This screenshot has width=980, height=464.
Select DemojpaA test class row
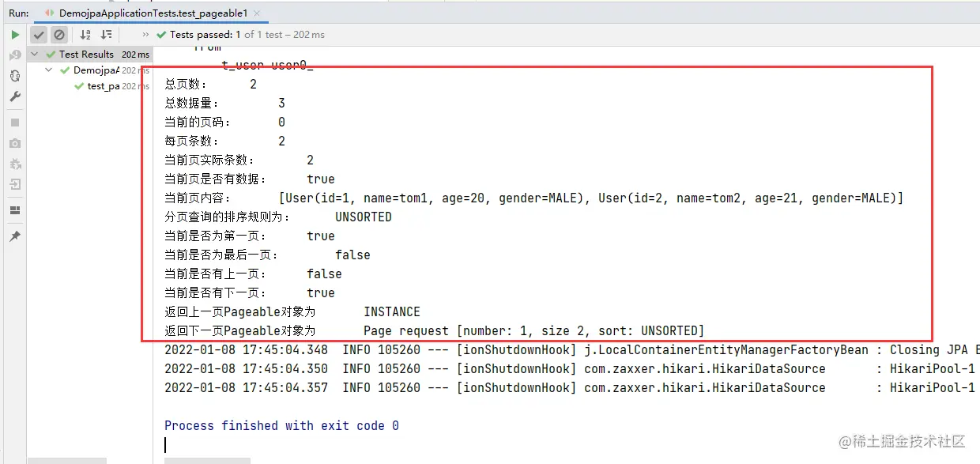tap(89, 70)
